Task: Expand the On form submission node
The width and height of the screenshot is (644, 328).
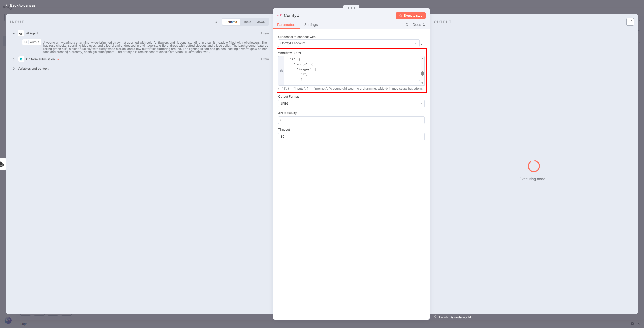Action: click(14, 59)
